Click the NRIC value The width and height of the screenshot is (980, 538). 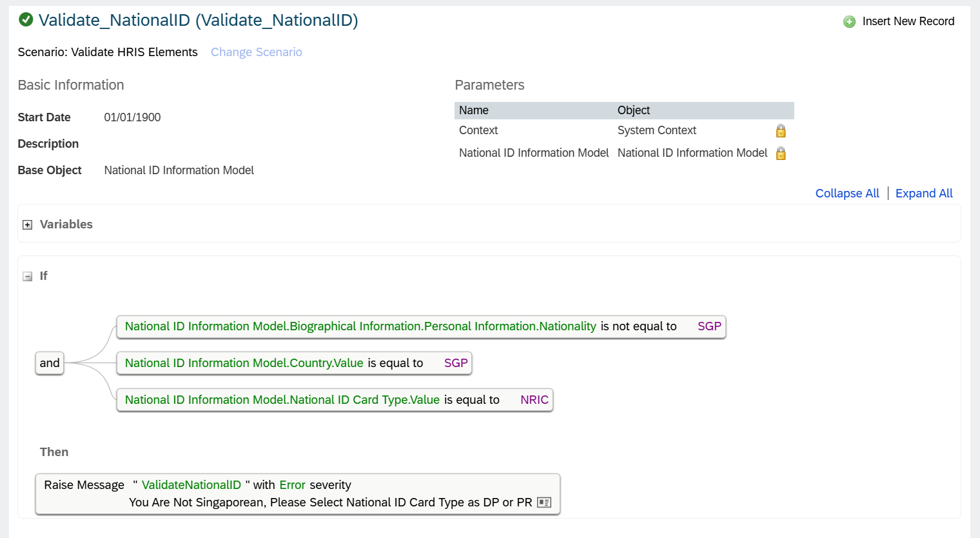[534, 400]
